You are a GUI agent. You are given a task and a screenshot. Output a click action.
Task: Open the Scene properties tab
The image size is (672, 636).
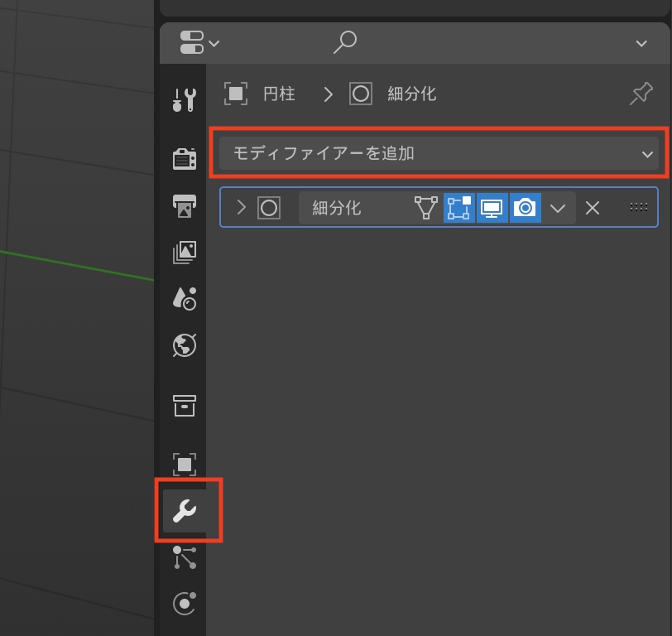pos(184,298)
